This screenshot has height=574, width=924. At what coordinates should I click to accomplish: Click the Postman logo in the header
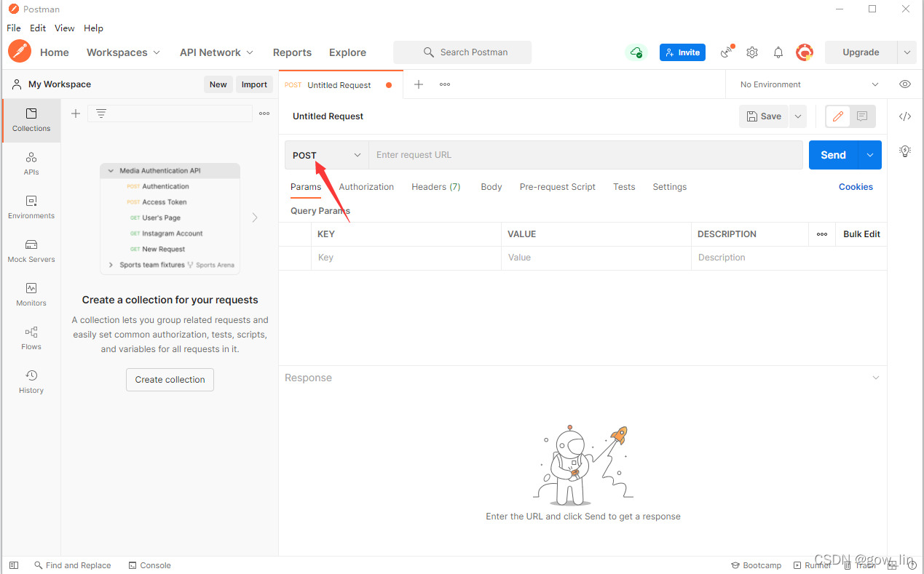[20, 52]
